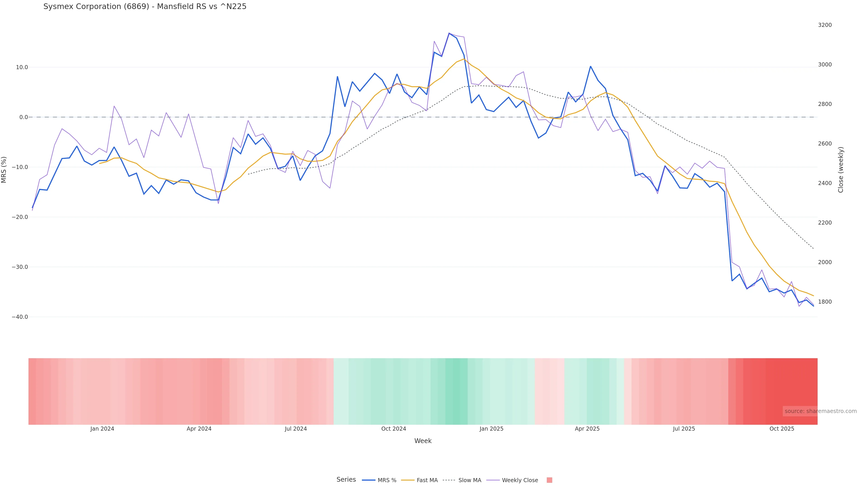Click the 2000 right axis tick label

tap(825, 262)
